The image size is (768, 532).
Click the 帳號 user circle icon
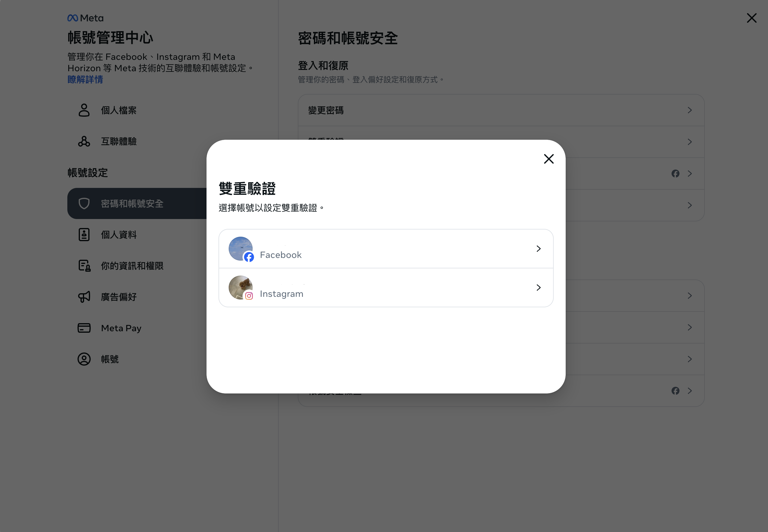[x=84, y=359]
